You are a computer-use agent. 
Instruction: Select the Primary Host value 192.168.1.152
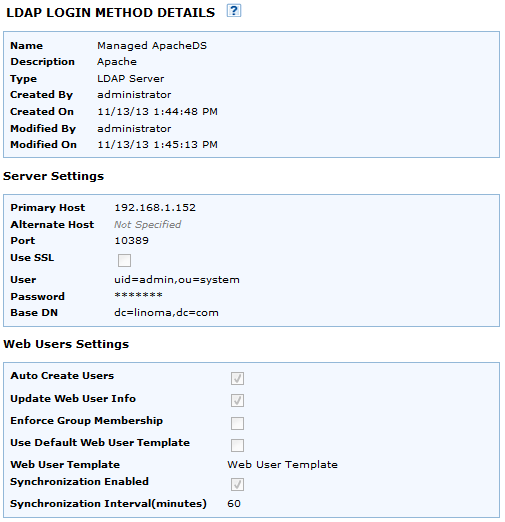(x=155, y=208)
